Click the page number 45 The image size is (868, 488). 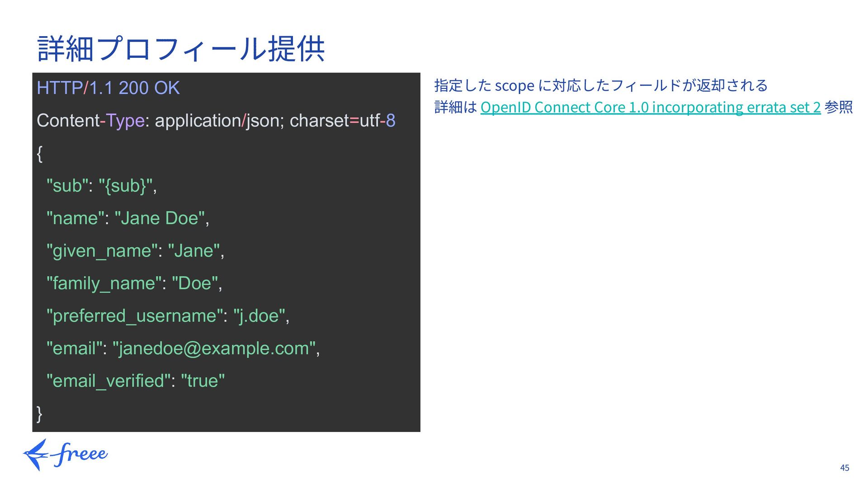coord(844,468)
